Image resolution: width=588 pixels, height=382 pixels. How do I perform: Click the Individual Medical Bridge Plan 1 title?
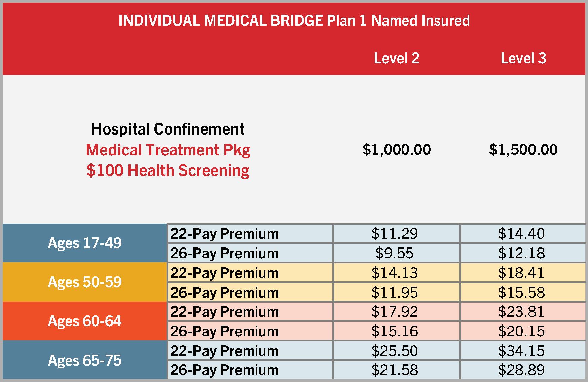tap(294, 21)
